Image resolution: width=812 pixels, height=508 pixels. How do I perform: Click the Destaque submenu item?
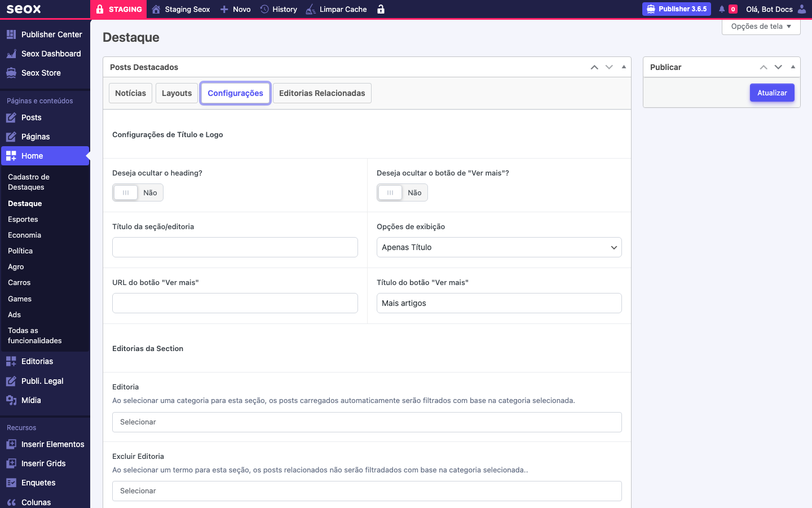(25, 204)
